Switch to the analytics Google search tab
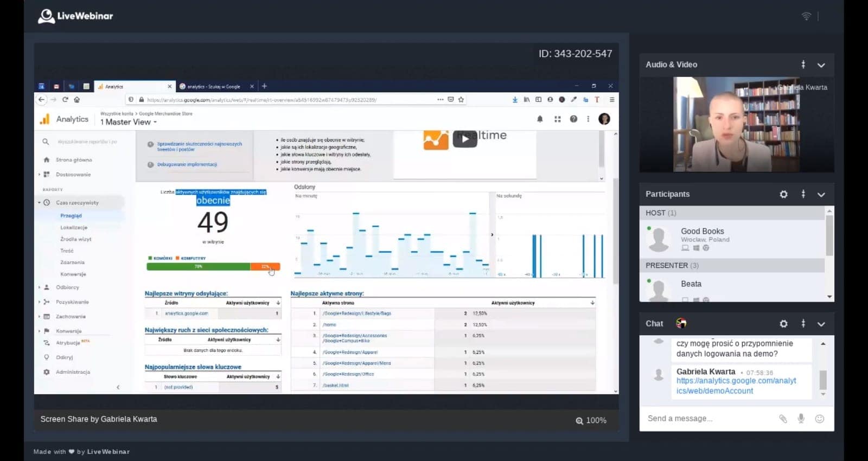This screenshot has width=868, height=461. pos(214,87)
